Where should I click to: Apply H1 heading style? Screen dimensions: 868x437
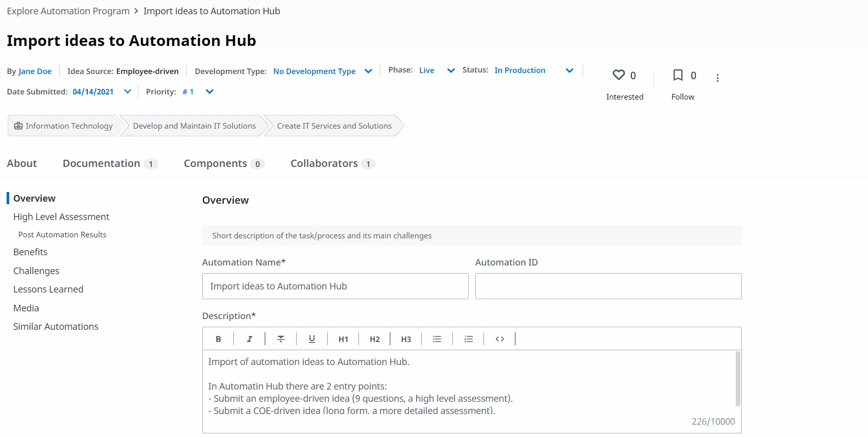point(343,339)
